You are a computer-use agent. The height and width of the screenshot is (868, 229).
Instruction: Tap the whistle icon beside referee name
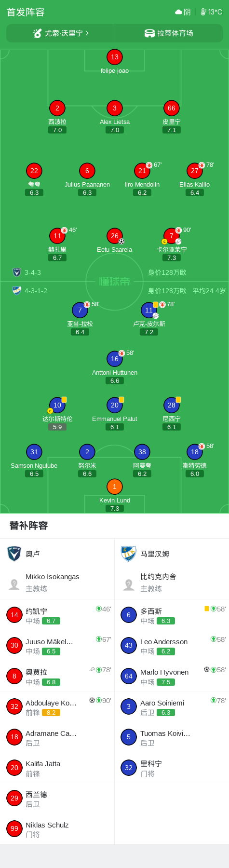tap(37, 33)
